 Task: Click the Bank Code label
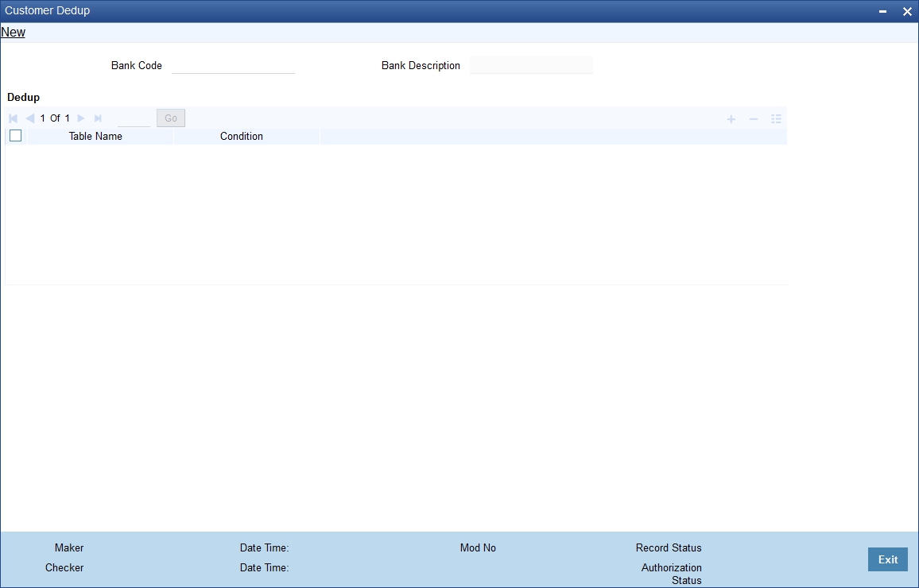point(137,66)
